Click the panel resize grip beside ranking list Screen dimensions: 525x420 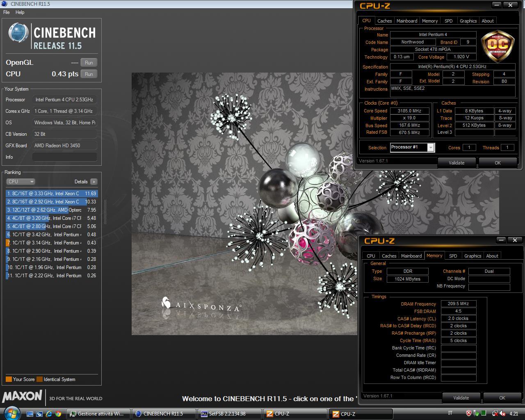(x=105, y=212)
